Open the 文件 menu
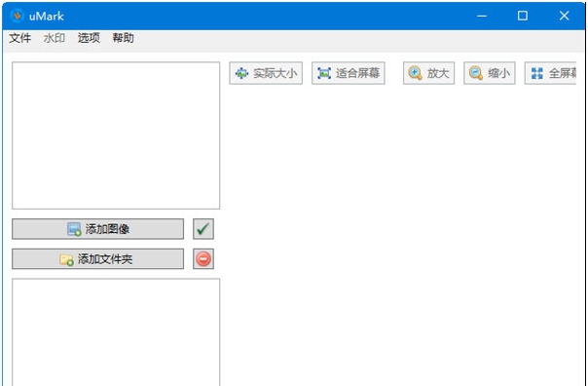The image size is (588, 386). (20, 38)
